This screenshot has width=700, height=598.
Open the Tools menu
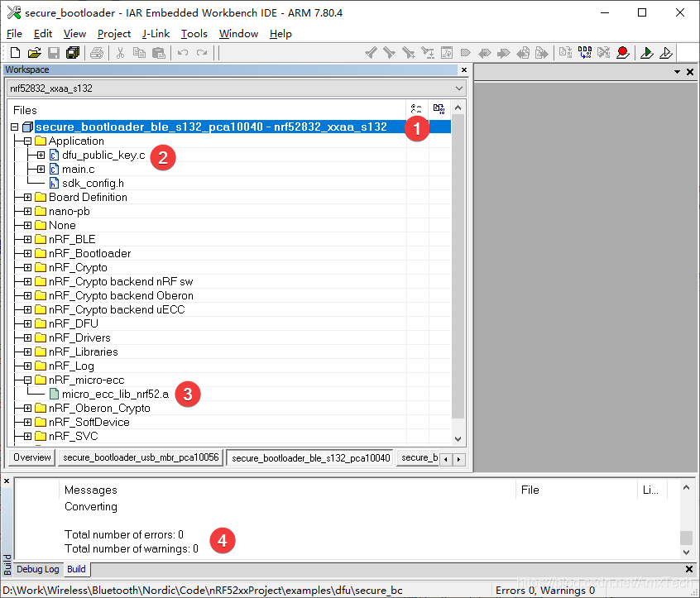(194, 33)
